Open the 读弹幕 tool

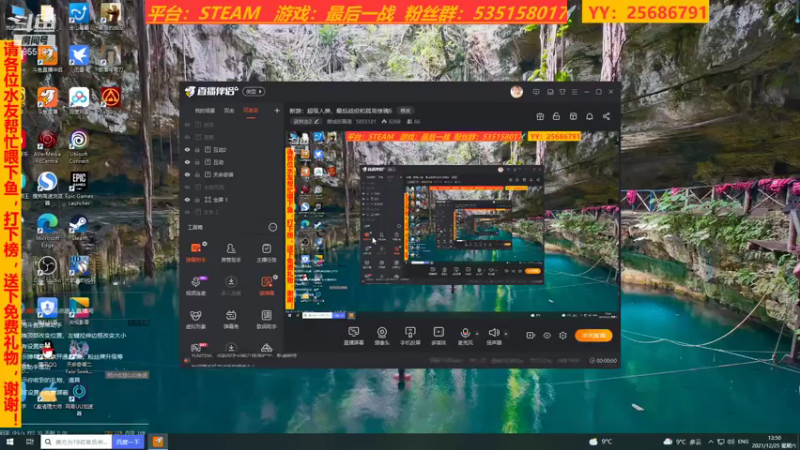(x=266, y=286)
